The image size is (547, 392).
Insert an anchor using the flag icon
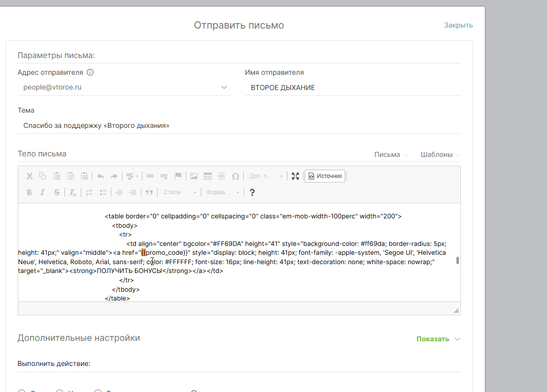coord(178,176)
